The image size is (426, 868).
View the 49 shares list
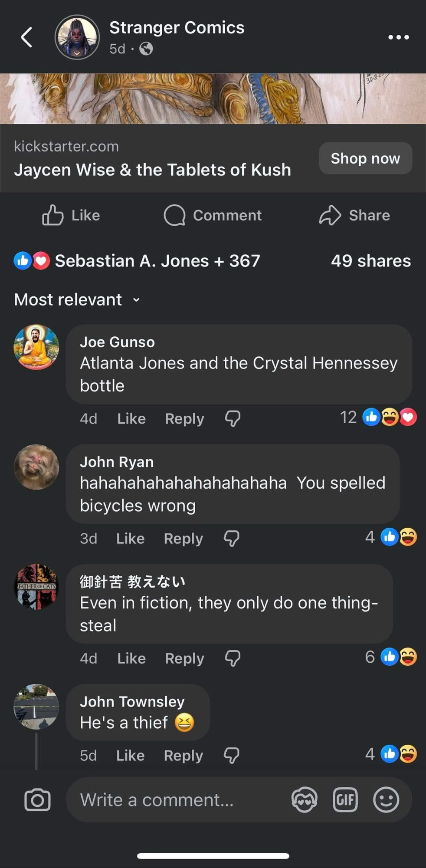[370, 261]
